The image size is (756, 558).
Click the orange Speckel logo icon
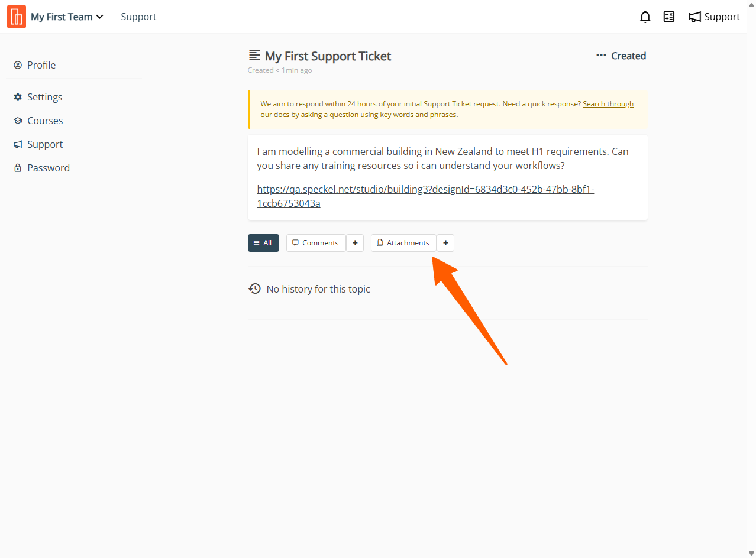pos(17,17)
